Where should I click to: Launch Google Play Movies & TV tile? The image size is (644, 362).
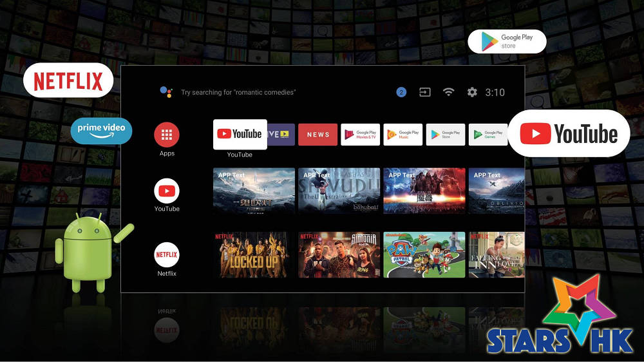tap(360, 135)
